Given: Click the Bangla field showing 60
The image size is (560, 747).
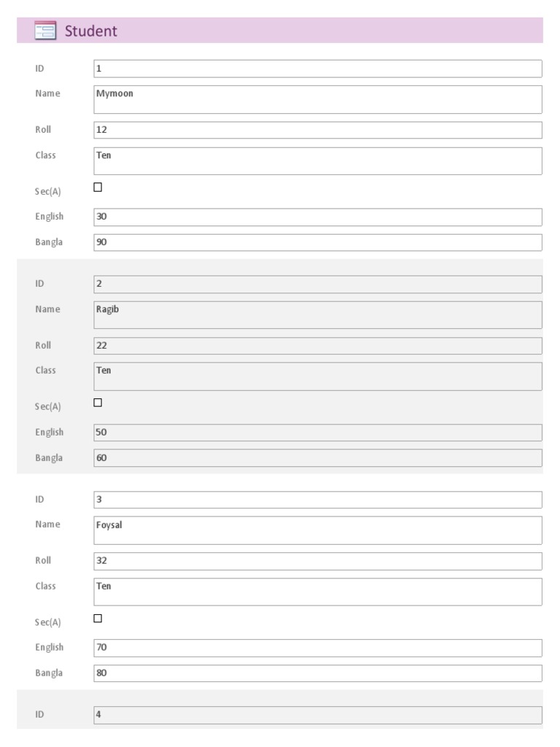Looking at the screenshot, I should click(x=318, y=458).
